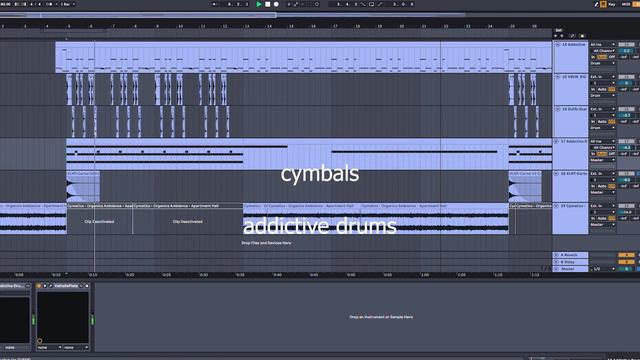
Task: Arm the round Arrangement Record button
Action: pyautogui.click(x=276, y=4)
